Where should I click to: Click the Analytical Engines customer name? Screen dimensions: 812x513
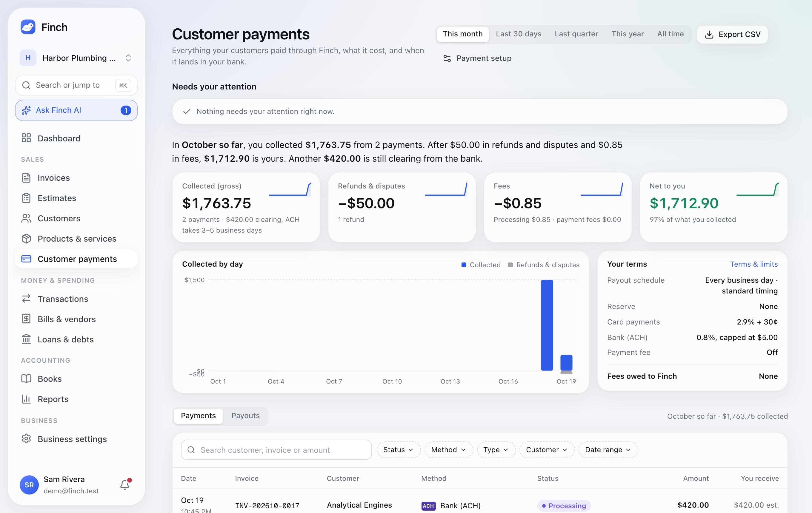point(359,505)
